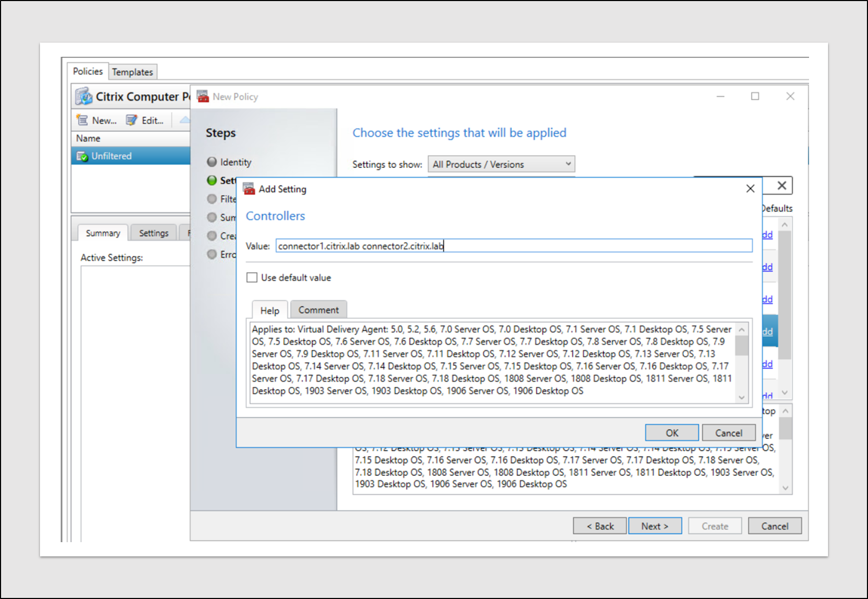Switch to the Comment tab
The width and height of the screenshot is (868, 599).
(318, 310)
